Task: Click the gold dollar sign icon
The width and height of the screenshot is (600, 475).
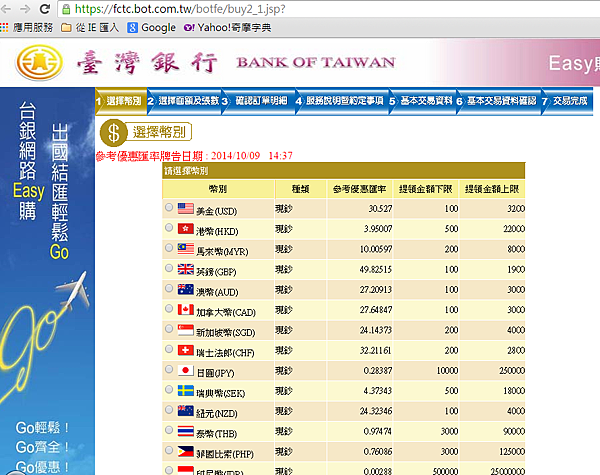Action: tap(113, 133)
